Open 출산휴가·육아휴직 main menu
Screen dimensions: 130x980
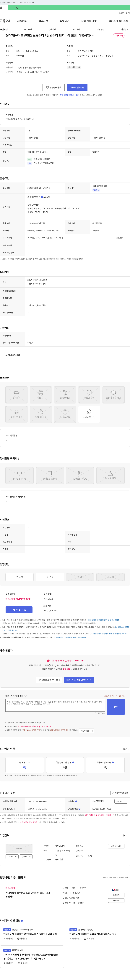pyautogui.click(x=118, y=21)
